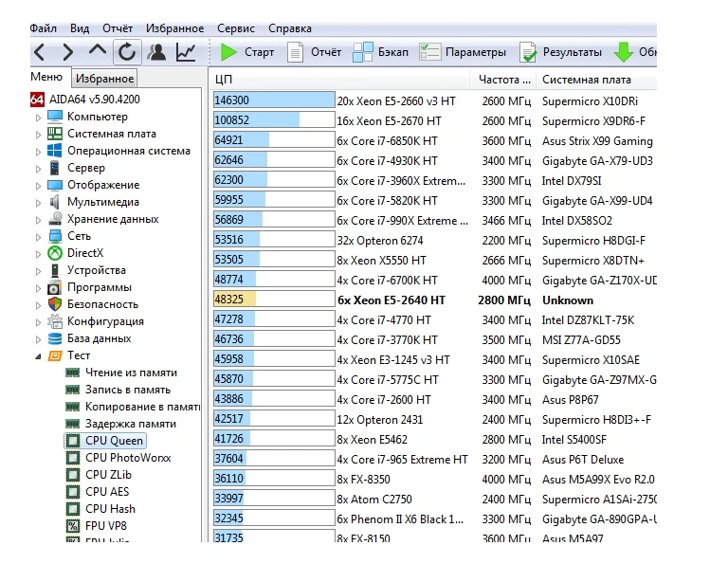Select the Программы icon in tree
Viewport: 728px width, 582px height.
55,287
